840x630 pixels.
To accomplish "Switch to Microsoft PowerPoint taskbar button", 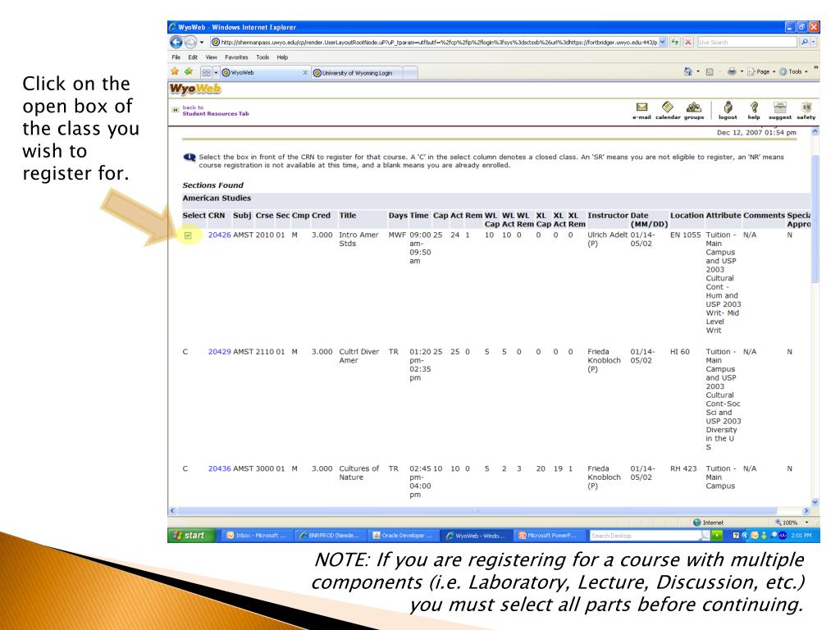I will [547, 535].
